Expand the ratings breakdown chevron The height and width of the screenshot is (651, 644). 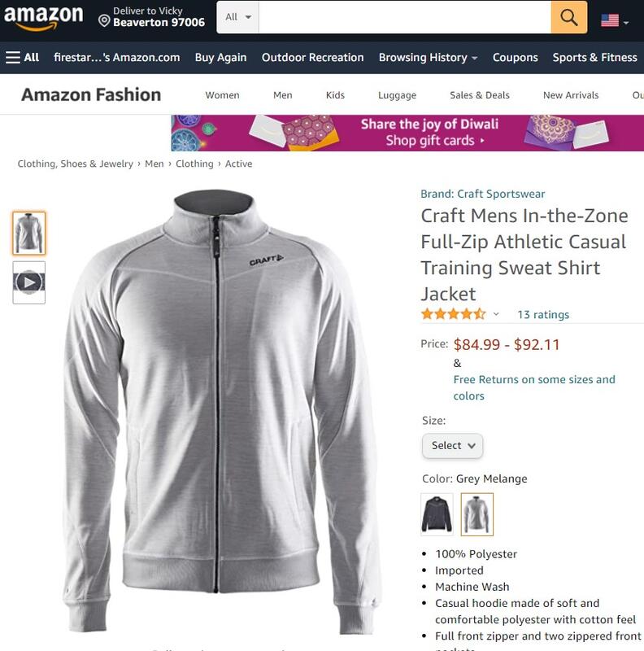click(x=496, y=314)
